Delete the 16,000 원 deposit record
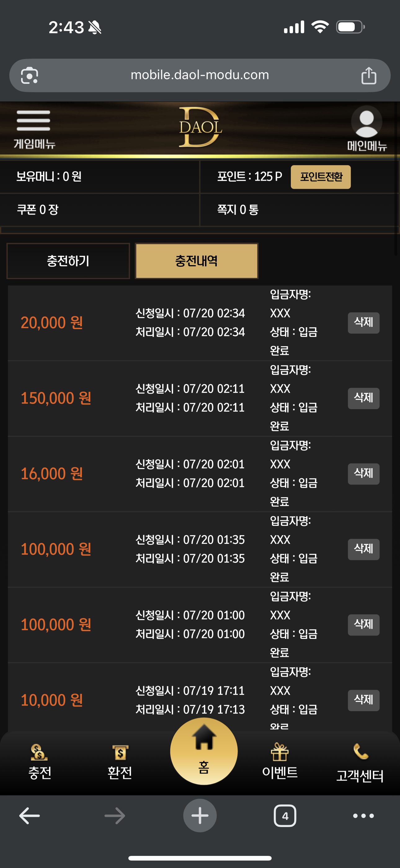Image resolution: width=400 pixels, height=868 pixels. (x=364, y=474)
